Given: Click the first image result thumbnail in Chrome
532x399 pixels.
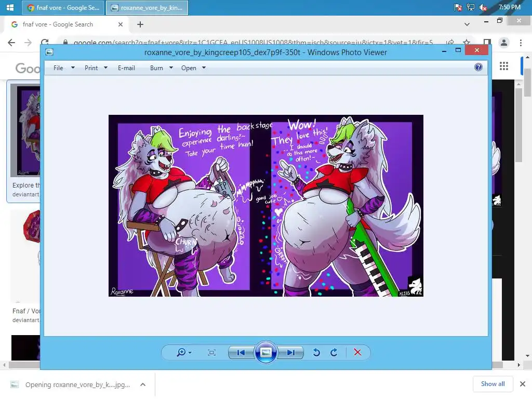Looking at the screenshot, I should tap(25, 130).
